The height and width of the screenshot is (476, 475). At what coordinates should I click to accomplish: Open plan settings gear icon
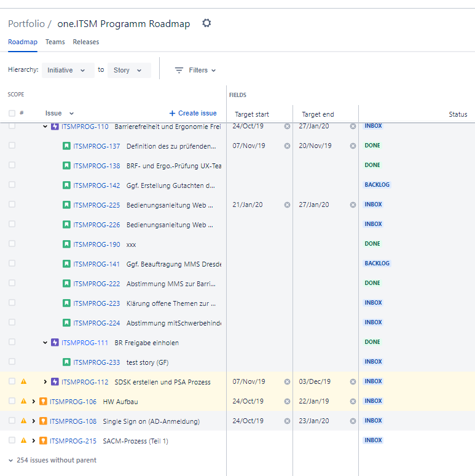206,23
